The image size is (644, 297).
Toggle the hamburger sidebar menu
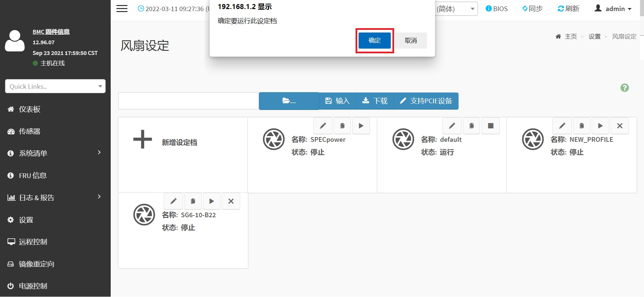[122, 9]
